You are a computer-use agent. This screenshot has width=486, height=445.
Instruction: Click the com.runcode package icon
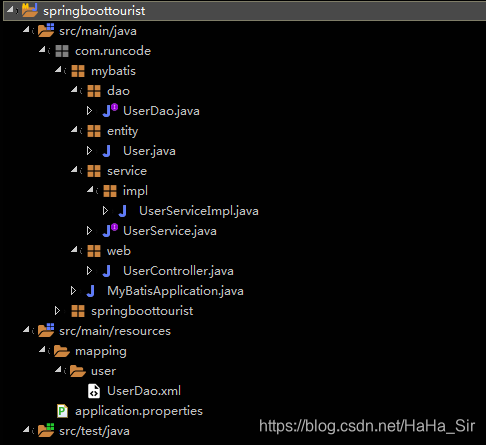pos(62,51)
